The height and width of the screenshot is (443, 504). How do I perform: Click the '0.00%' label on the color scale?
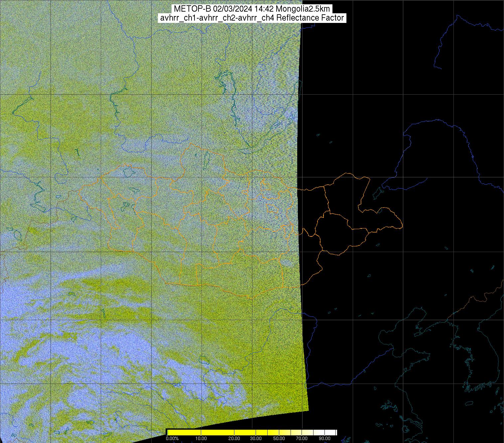coord(172,439)
